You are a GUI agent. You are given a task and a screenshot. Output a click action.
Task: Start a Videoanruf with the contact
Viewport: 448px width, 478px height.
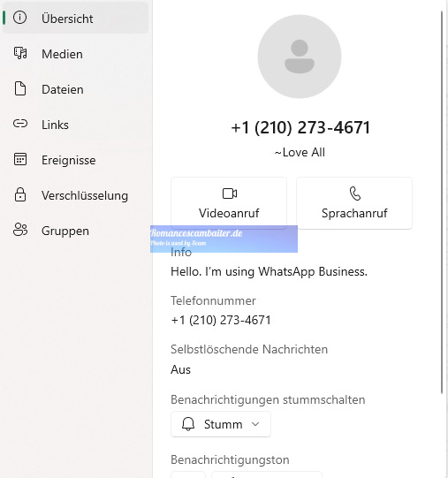coord(229,203)
